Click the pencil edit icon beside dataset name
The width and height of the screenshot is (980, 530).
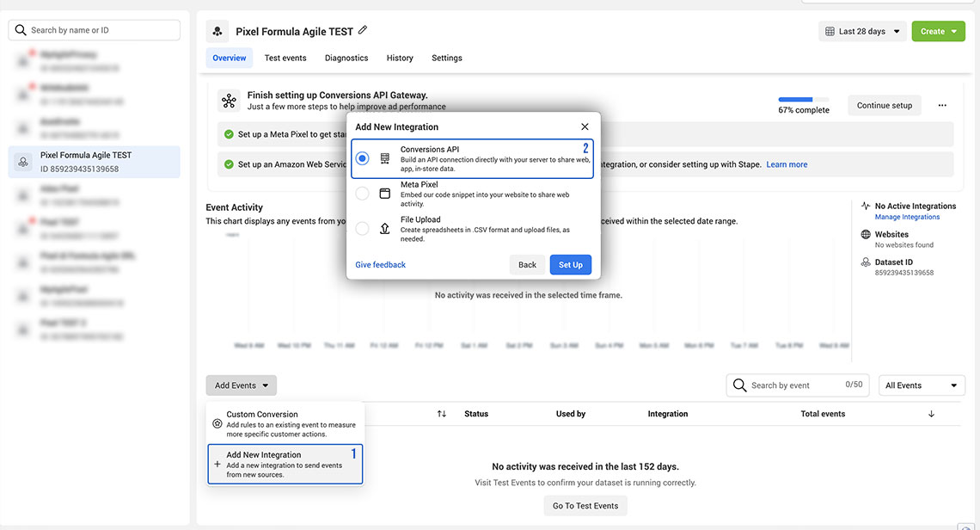tap(363, 30)
